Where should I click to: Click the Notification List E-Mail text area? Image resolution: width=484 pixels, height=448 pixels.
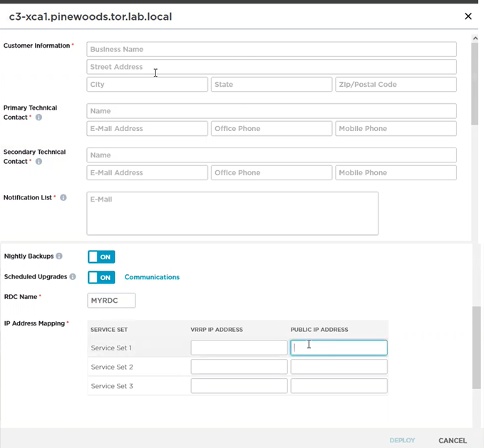232,213
